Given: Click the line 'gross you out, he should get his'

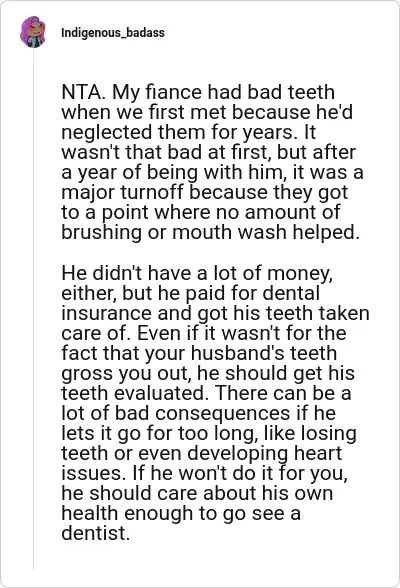Looking at the screenshot, I should coord(208,373).
